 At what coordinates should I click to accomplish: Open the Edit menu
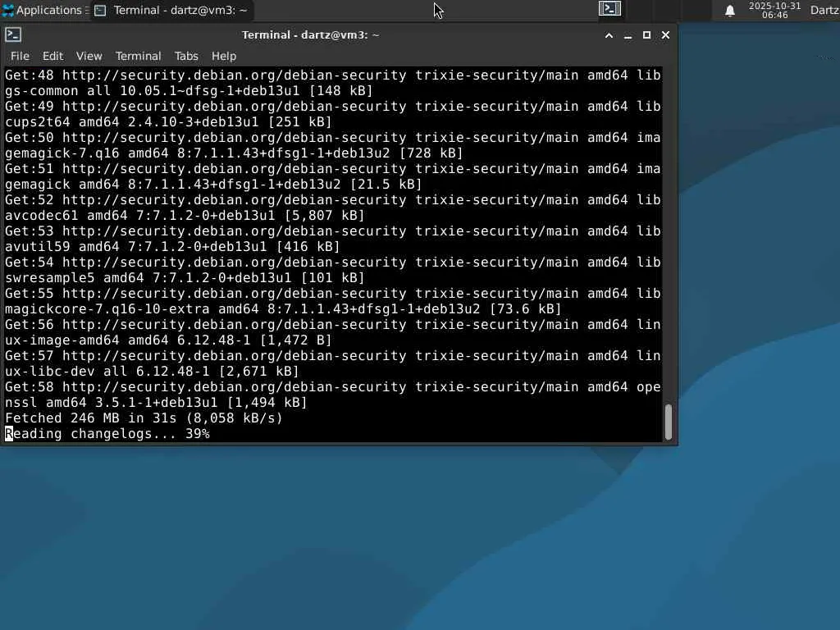[x=52, y=56]
